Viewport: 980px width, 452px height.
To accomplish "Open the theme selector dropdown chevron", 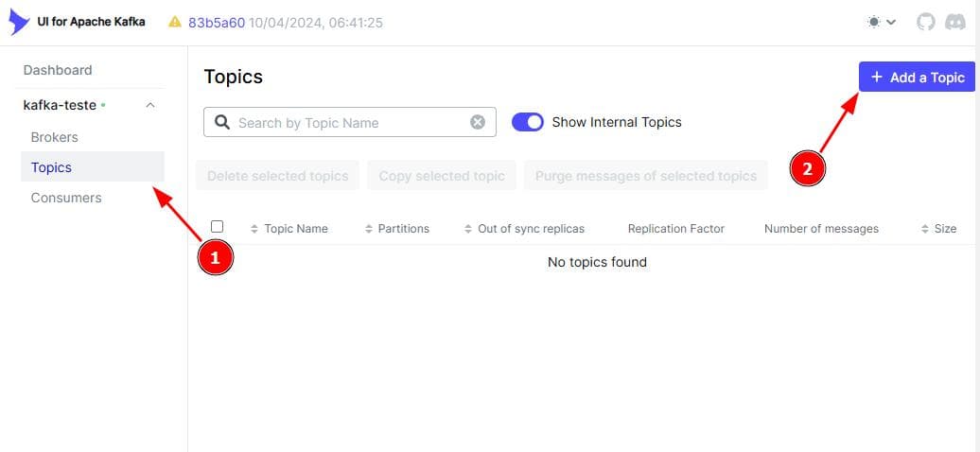I will click(x=891, y=23).
